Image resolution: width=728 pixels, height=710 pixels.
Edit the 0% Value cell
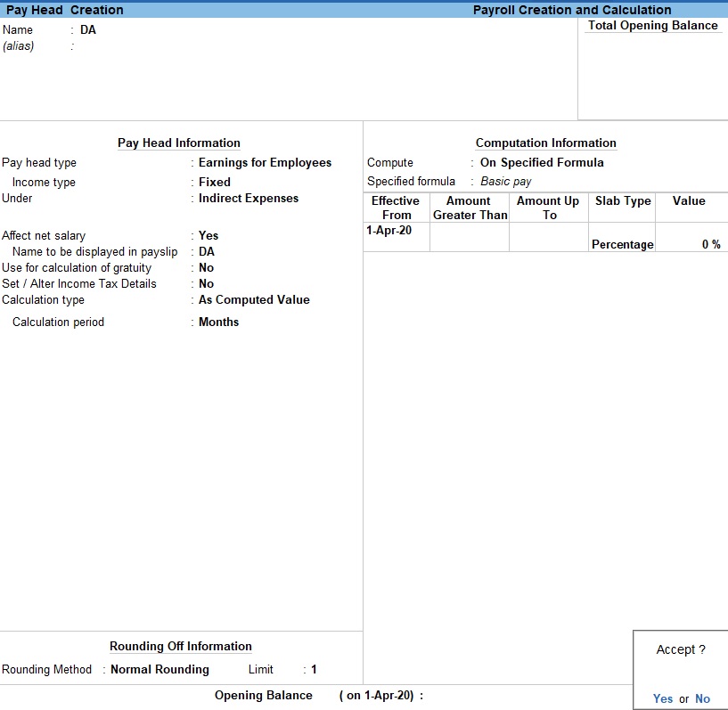pyautogui.click(x=694, y=243)
